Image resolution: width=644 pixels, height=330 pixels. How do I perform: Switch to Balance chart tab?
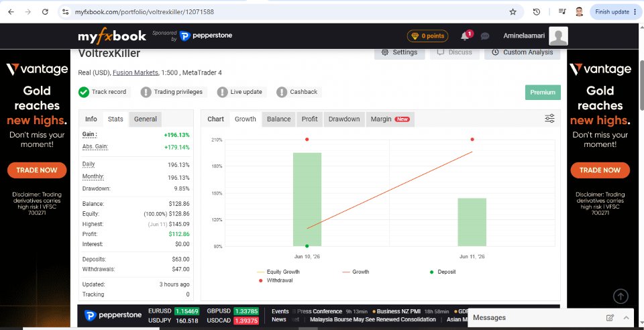point(279,119)
